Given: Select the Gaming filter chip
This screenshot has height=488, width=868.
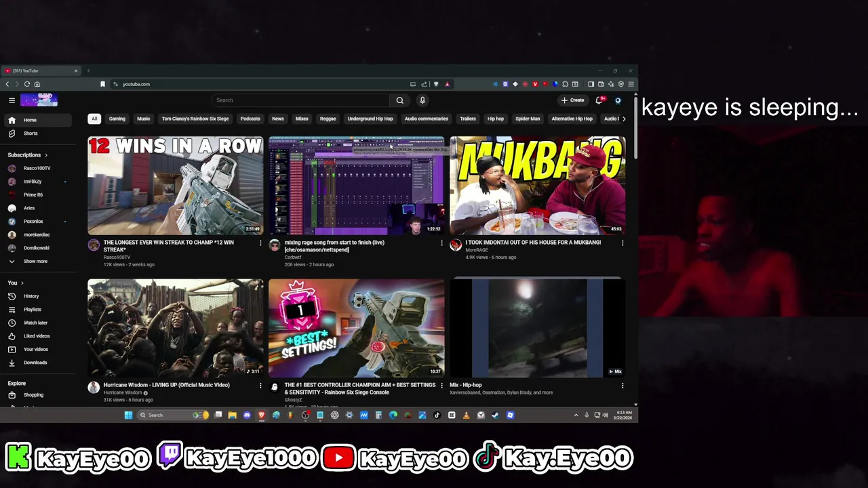Looking at the screenshot, I should pos(117,119).
